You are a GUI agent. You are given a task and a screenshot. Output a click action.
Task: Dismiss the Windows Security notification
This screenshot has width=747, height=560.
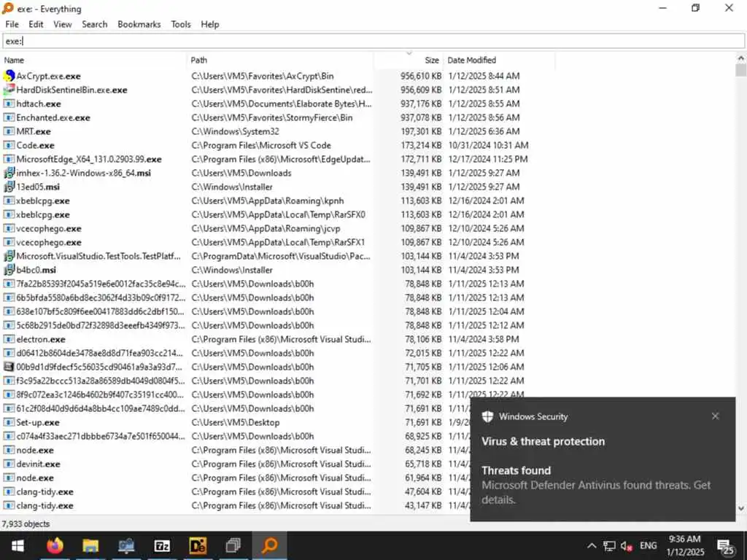pos(715,416)
